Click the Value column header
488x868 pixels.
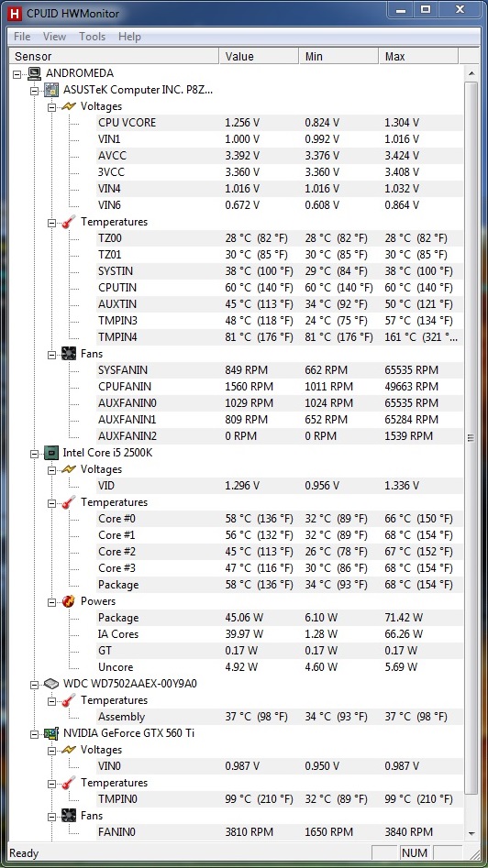(260, 57)
